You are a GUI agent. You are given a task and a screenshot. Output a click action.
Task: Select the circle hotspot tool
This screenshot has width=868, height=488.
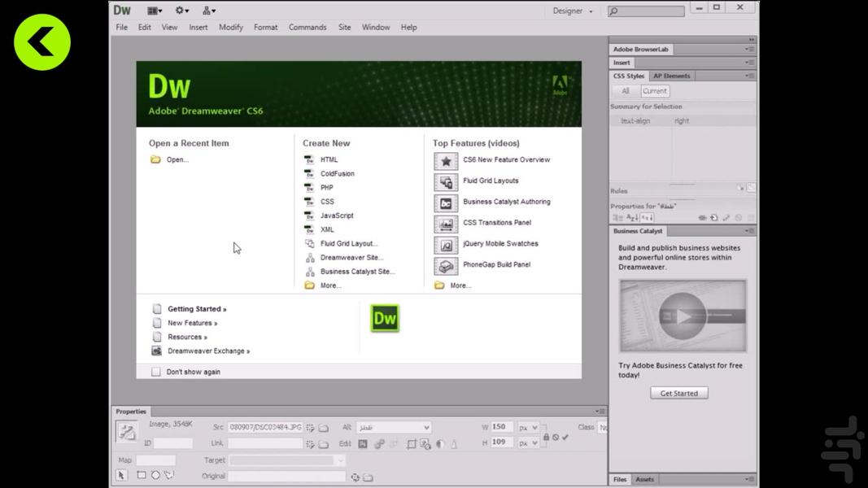(x=155, y=476)
